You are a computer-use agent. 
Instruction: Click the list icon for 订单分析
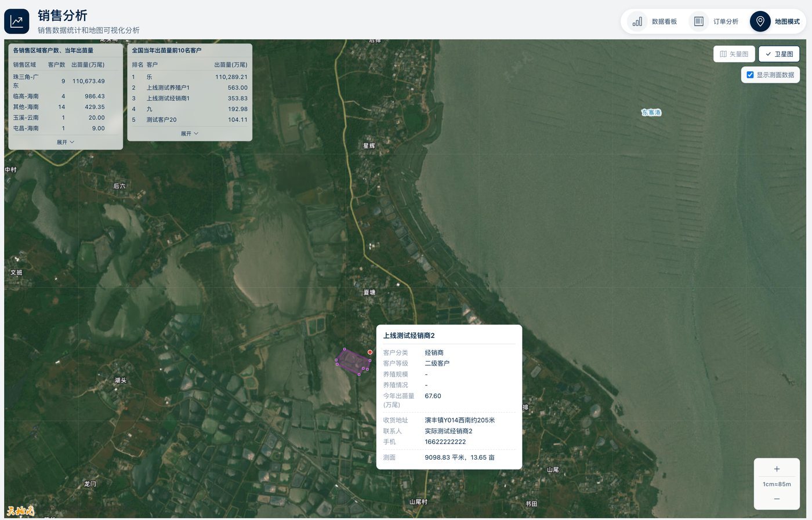click(699, 21)
